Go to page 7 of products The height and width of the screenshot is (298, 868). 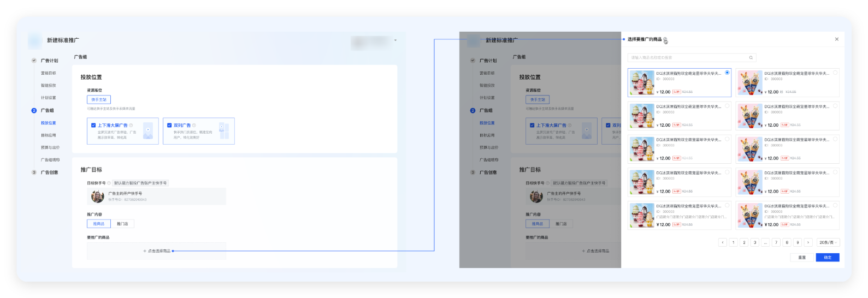tap(776, 242)
